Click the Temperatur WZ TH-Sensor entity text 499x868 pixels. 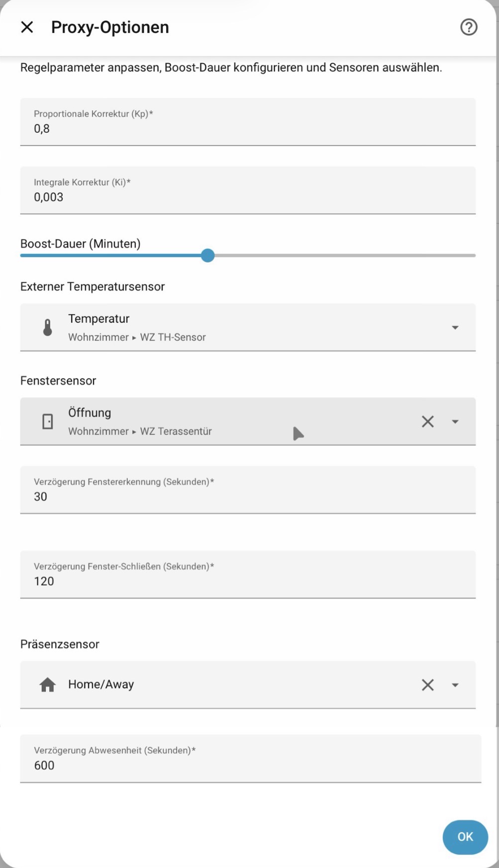click(137, 328)
